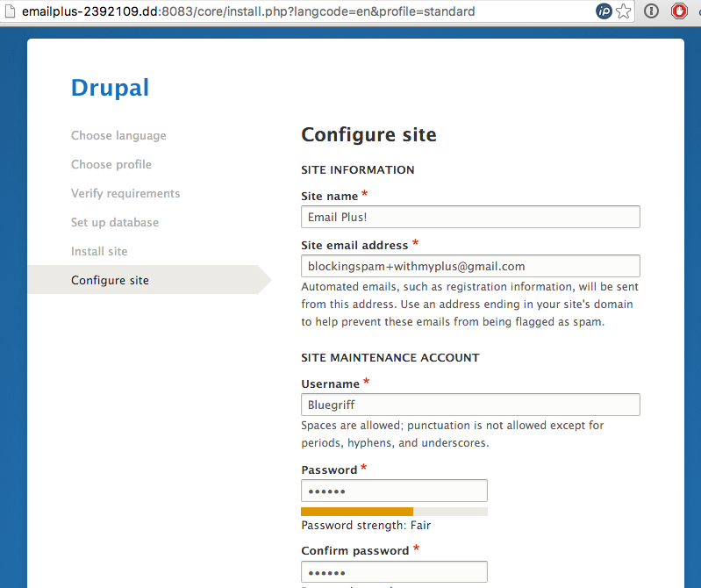The width and height of the screenshot is (701, 588).
Task: Click the blue 'ip' extension icon
Action: (x=604, y=11)
